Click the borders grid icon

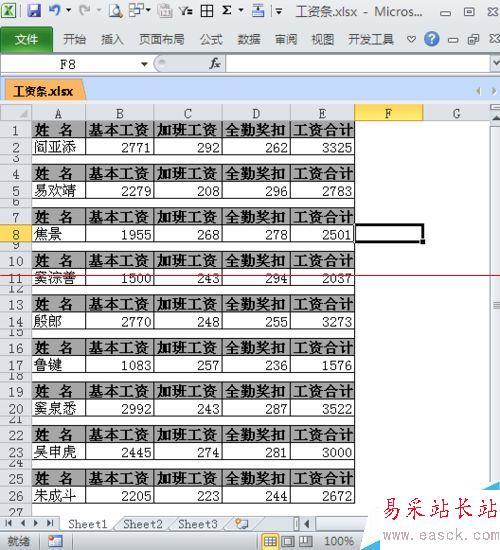[x=207, y=11]
